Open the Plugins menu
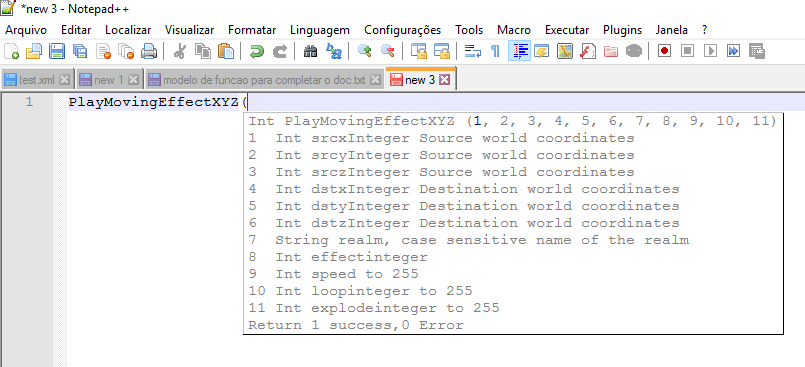Viewport: 805px width, 367px height. (x=622, y=30)
